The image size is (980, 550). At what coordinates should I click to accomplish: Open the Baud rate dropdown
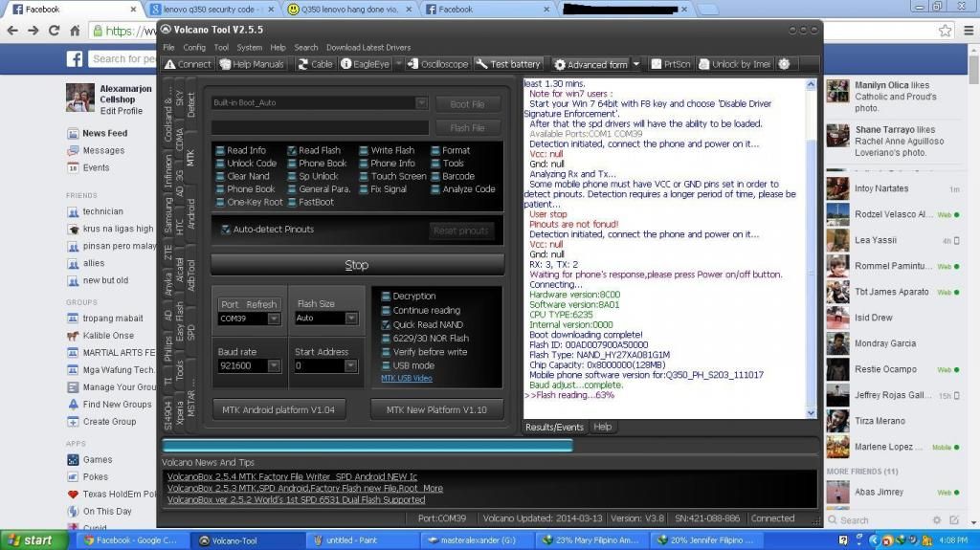click(x=274, y=366)
